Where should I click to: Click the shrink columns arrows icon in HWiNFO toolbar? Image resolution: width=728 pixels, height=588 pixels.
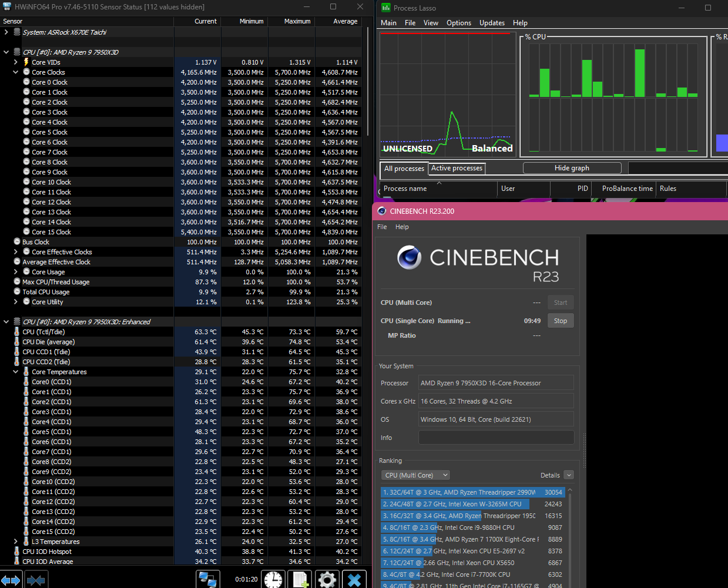click(x=36, y=580)
